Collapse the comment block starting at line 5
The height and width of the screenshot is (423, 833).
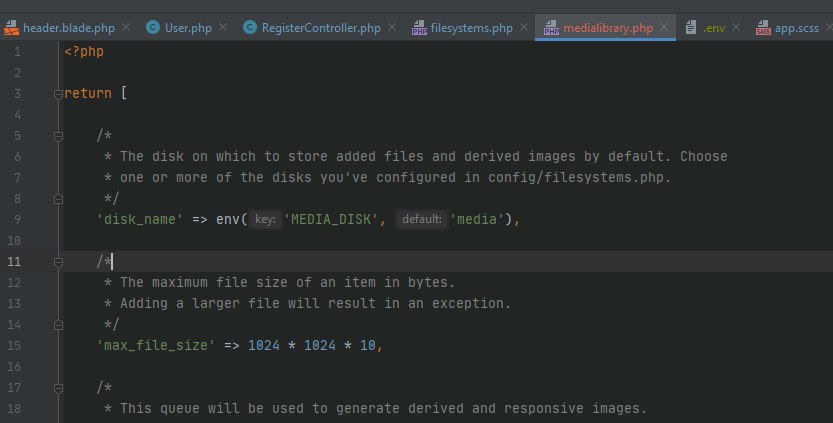click(x=58, y=137)
